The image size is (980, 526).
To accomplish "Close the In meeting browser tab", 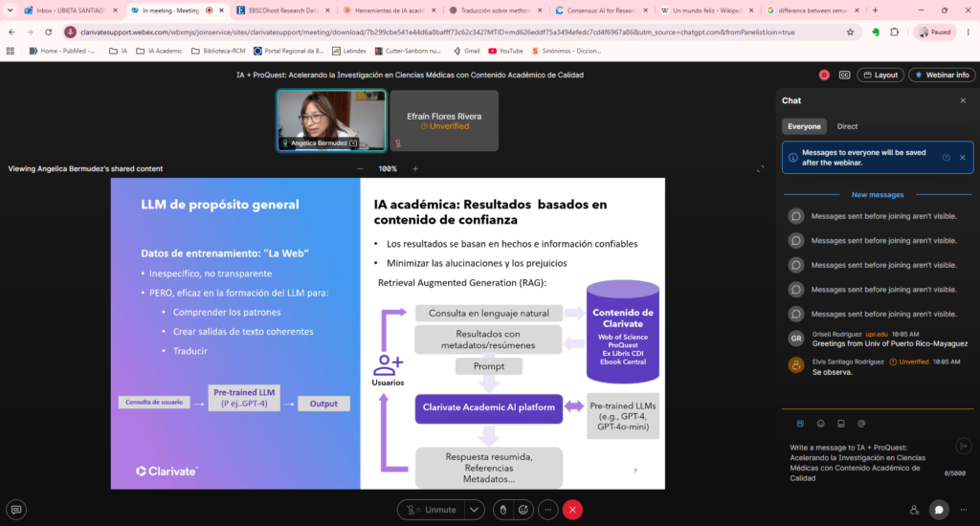I will point(221,11).
